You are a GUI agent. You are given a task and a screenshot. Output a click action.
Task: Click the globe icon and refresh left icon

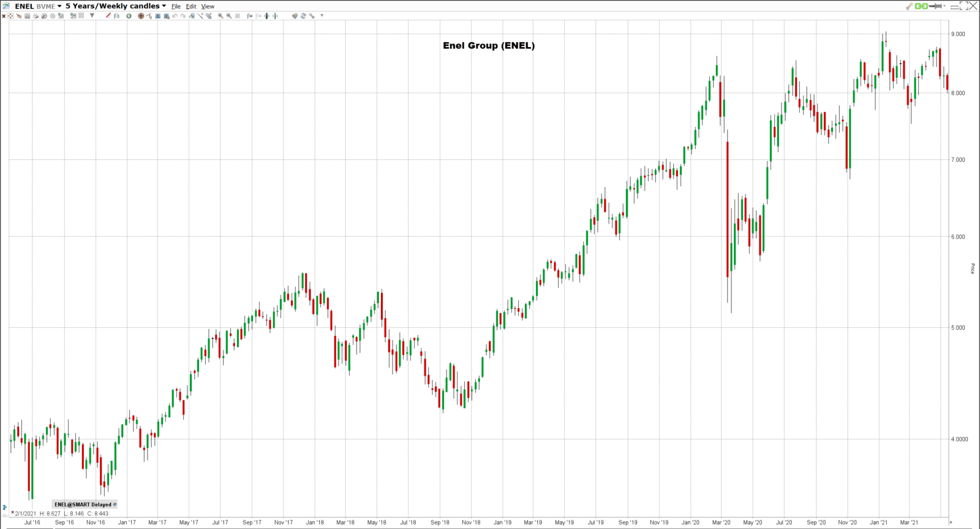pyautogui.click(x=295, y=16)
